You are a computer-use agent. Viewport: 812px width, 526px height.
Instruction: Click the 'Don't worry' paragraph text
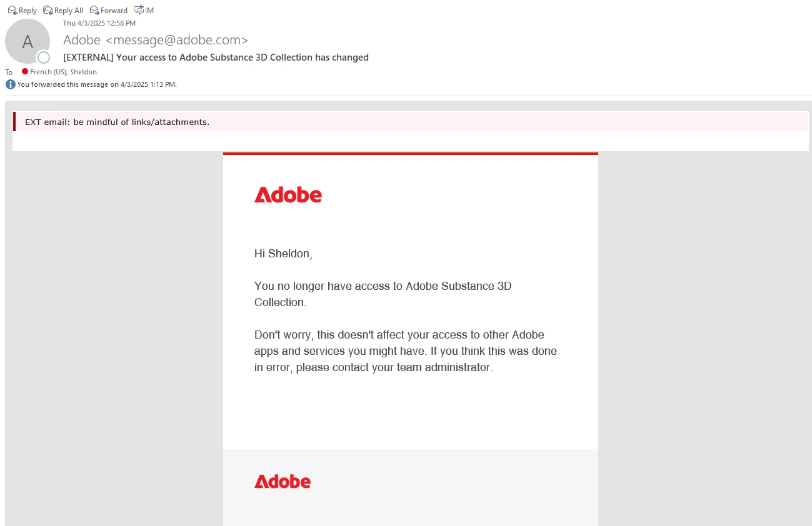tap(405, 351)
